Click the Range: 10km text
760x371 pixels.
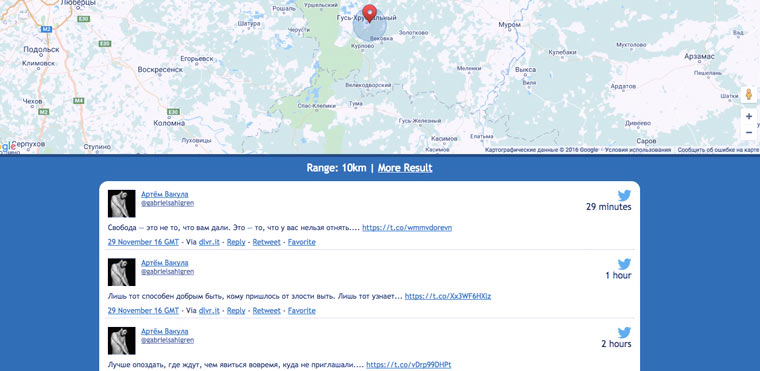(x=336, y=168)
